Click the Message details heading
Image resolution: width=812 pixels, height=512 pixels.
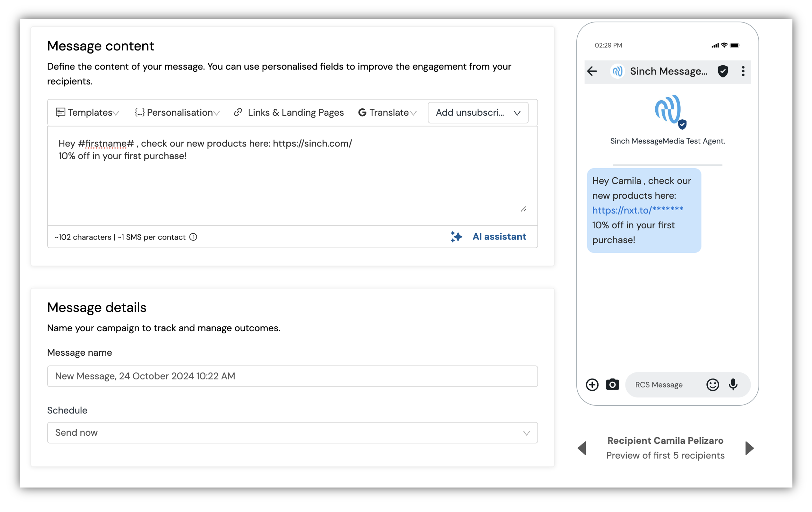[97, 308]
